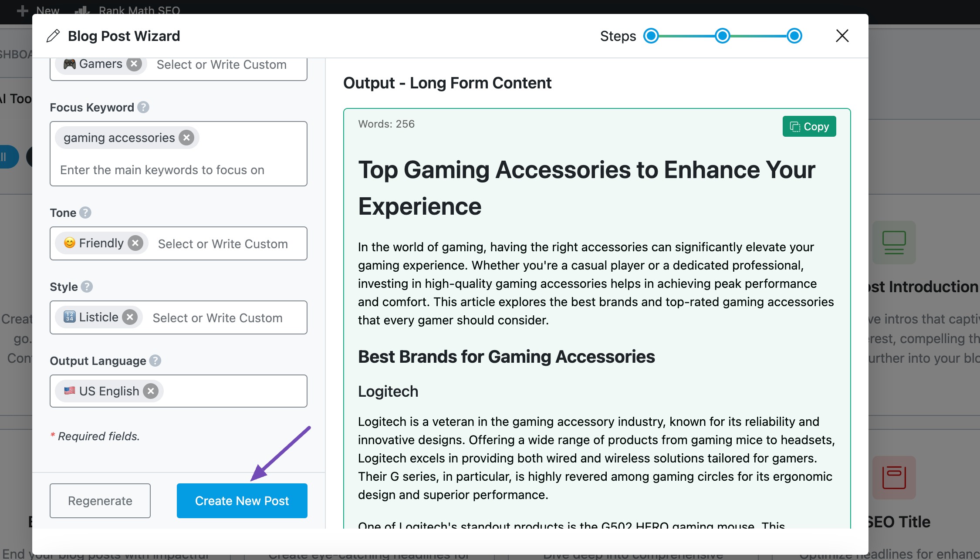Screen dimensions: 980x560
Task: Remove the Friendly tone selection
Action: point(135,244)
